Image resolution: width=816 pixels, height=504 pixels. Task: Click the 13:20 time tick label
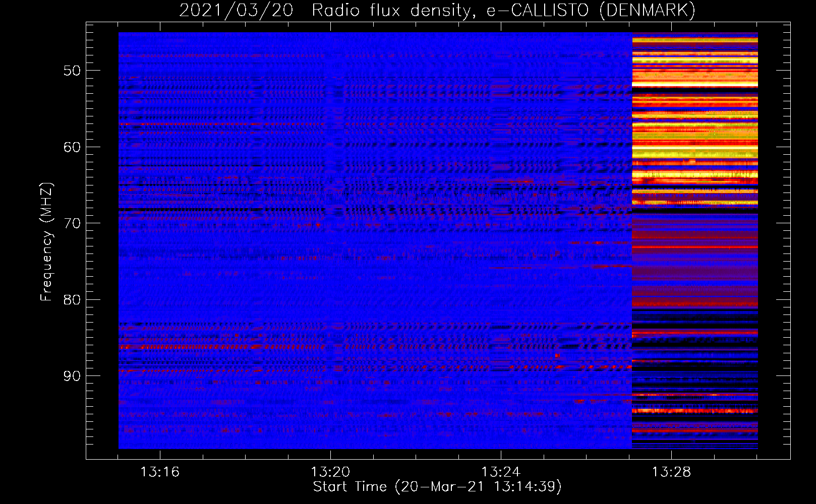[x=330, y=472]
